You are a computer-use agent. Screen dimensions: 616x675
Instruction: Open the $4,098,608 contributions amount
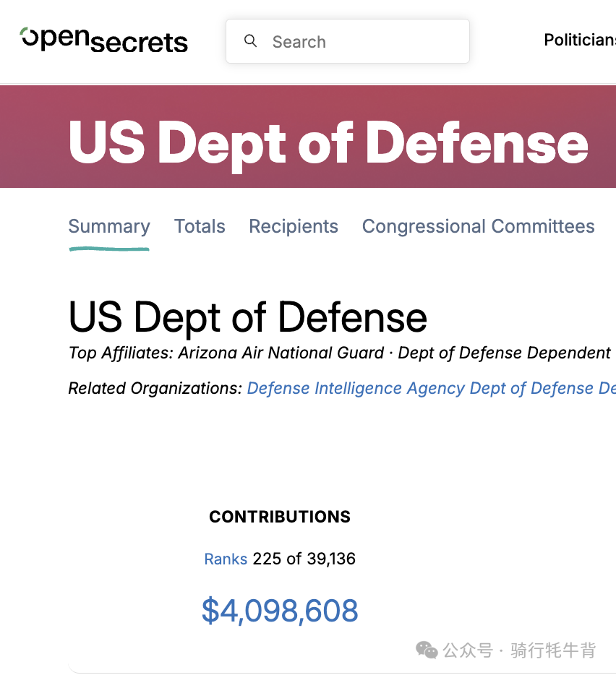click(280, 611)
